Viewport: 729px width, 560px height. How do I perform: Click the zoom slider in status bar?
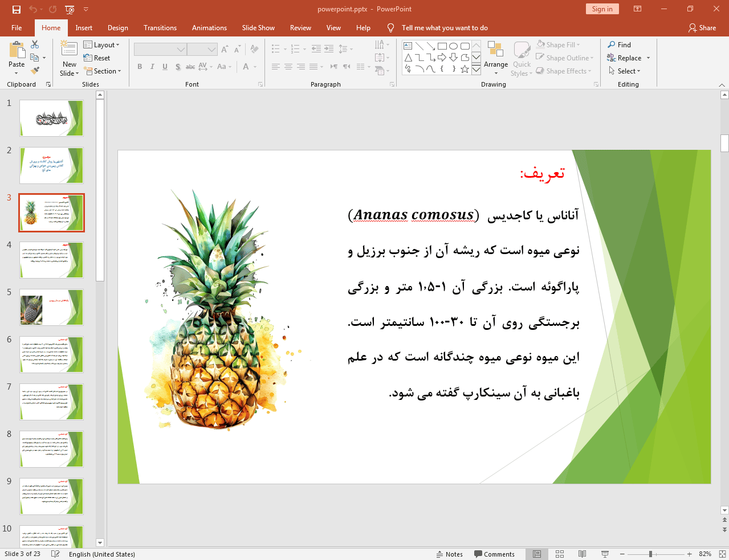click(650, 554)
